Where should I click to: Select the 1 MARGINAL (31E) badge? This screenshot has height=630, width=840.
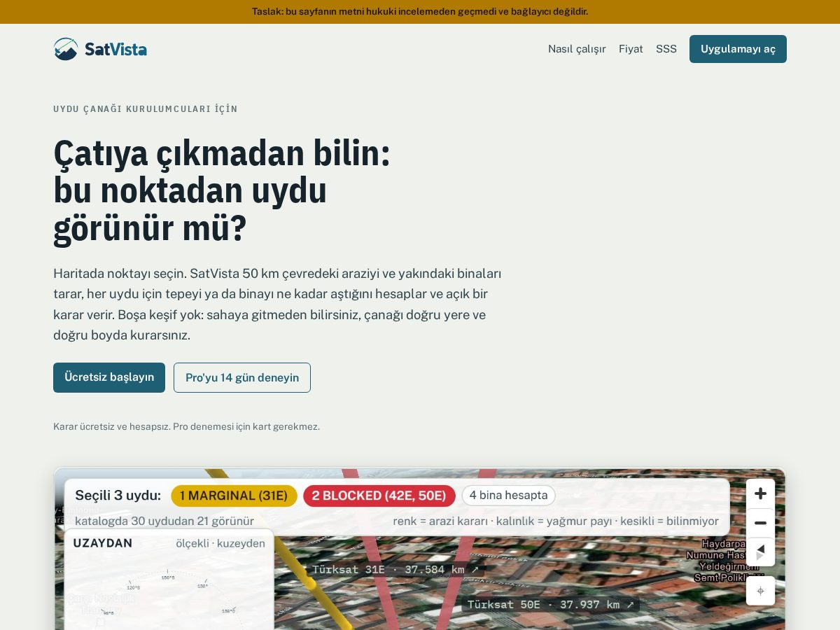(x=234, y=496)
